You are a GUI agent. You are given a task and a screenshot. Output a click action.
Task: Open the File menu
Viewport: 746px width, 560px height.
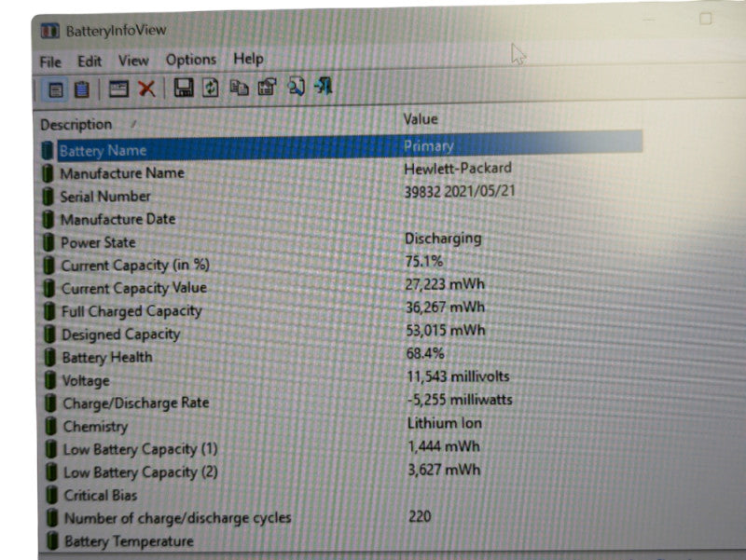[50, 62]
